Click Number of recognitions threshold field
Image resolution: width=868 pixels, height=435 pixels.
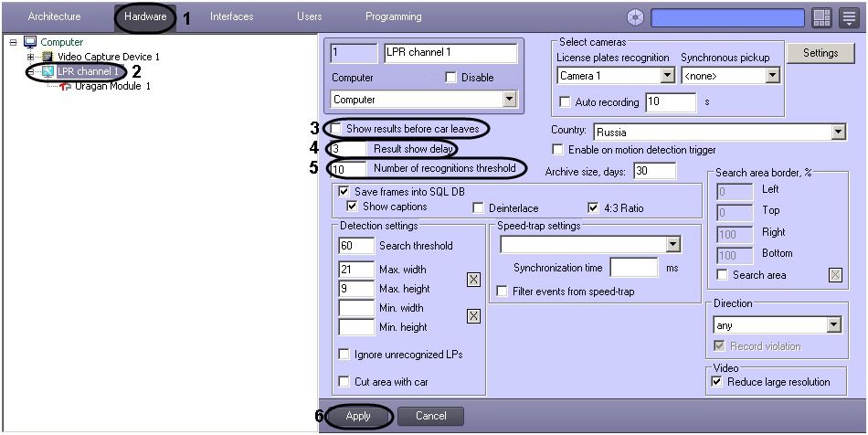coord(347,169)
